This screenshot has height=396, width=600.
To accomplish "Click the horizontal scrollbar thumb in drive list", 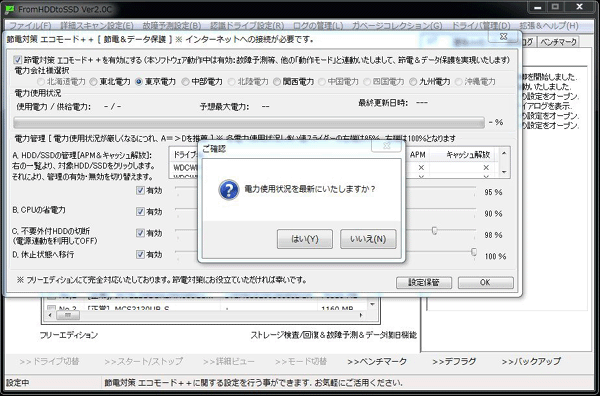I will [68, 316].
